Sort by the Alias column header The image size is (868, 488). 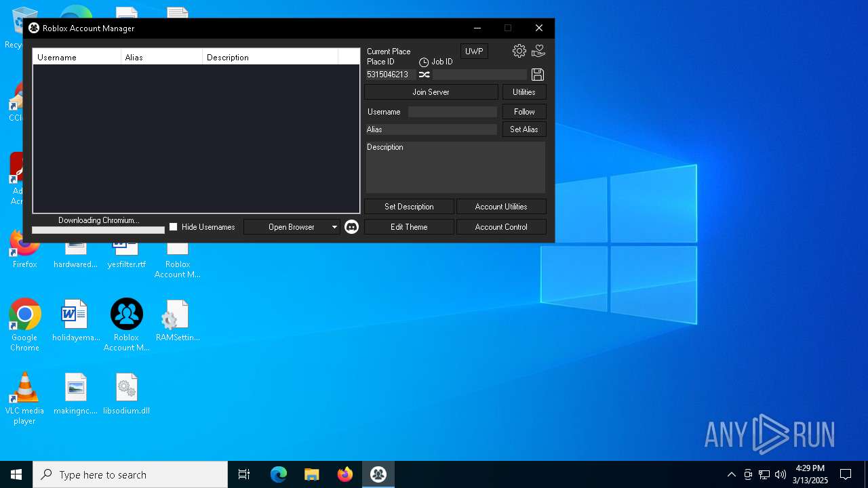click(162, 57)
